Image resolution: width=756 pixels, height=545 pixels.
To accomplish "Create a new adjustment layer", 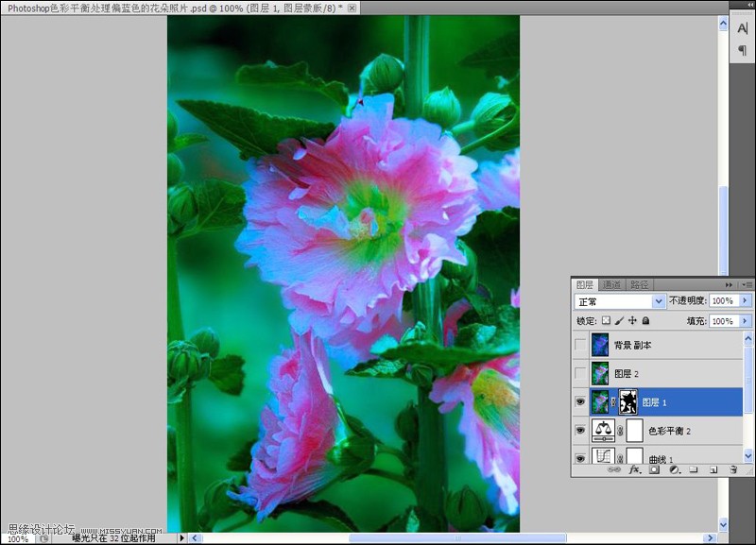I will click(x=673, y=469).
